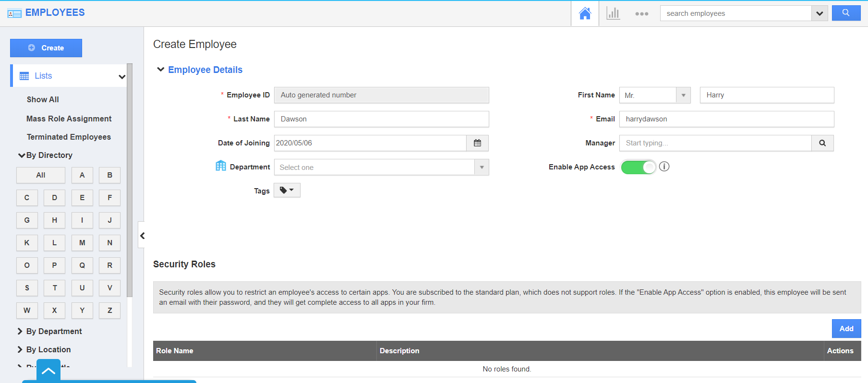Image resolution: width=868 pixels, height=383 pixels.
Task: Toggle the Enable App Access switch
Action: point(638,167)
